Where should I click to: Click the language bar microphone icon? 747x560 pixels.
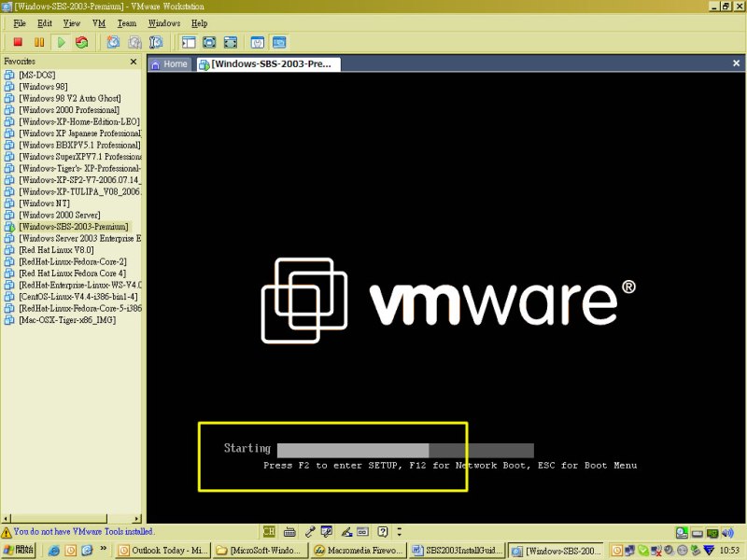coord(310,531)
